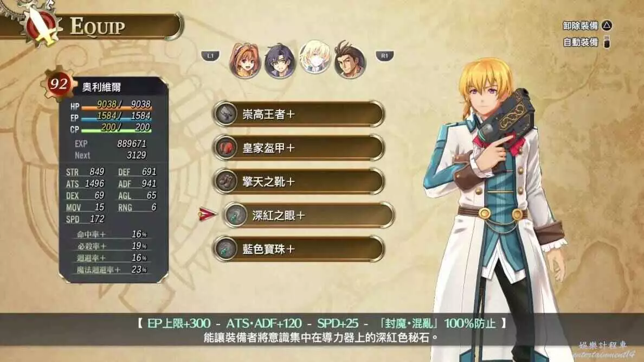Click the weapon icon beside 崇高王者+

[225, 114]
